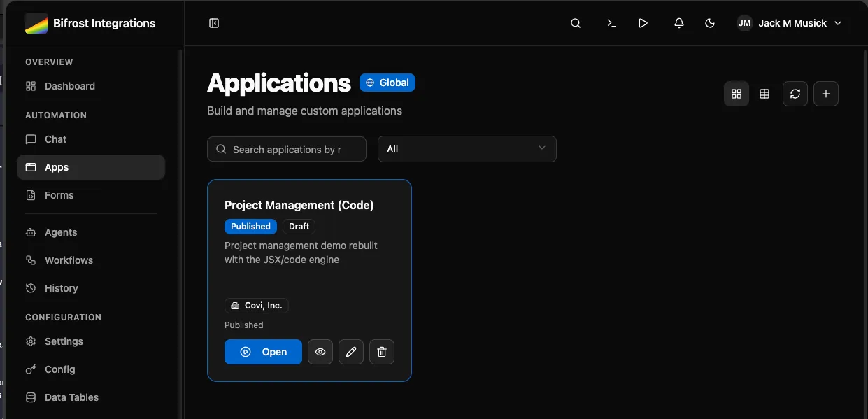
Task: Open the Project Management app
Action: coord(263,352)
